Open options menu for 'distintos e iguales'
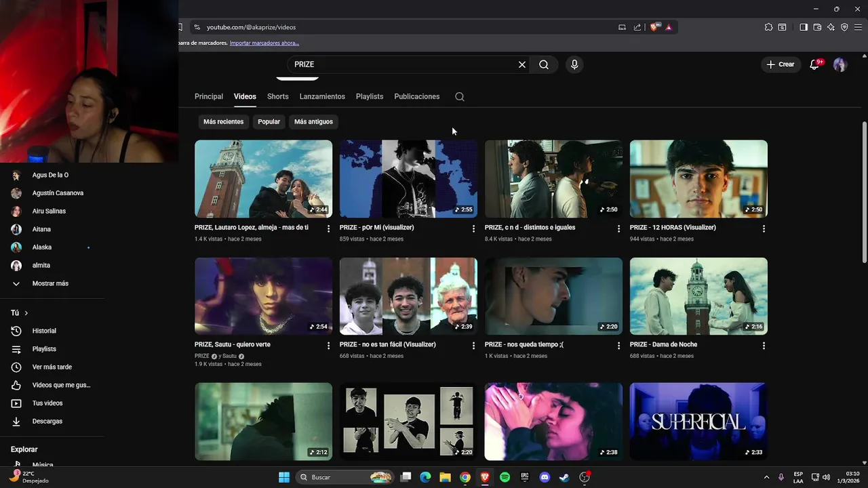The width and height of the screenshot is (868, 488). pyautogui.click(x=618, y=228)
